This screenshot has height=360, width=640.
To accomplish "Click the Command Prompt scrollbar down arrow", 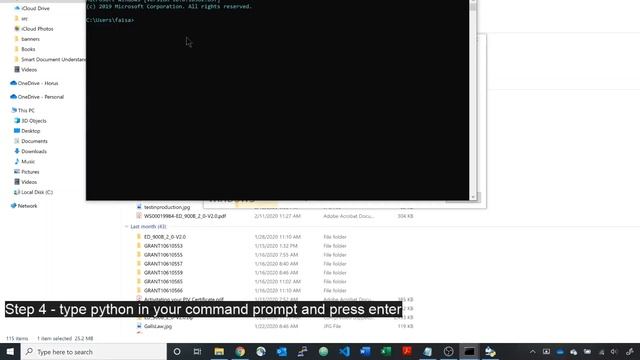I will point(473,197).
